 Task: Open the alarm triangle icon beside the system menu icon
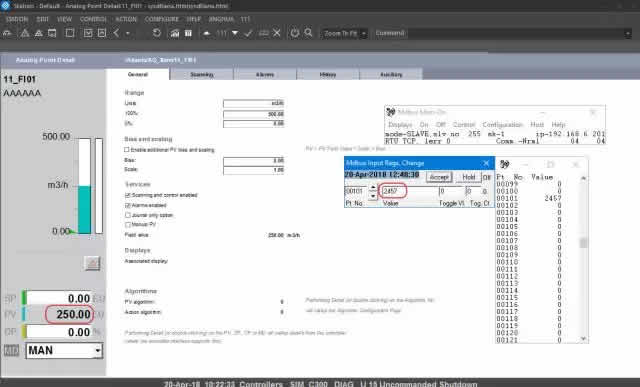24,33
